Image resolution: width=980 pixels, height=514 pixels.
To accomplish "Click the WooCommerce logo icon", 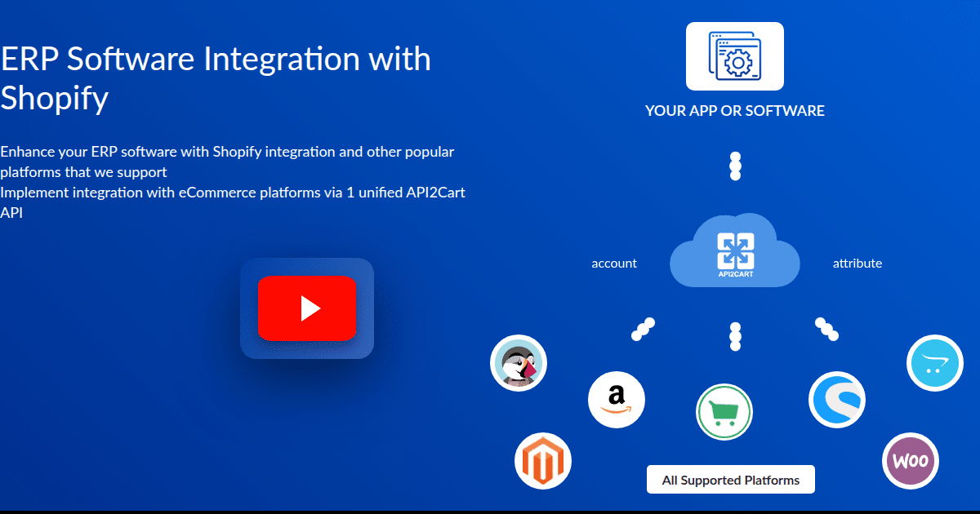I will (x=911, y=461).
